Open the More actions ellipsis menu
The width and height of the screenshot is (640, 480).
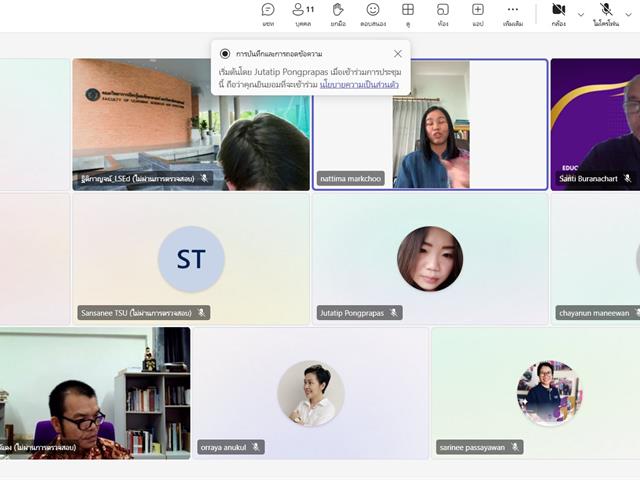(x=513, y=14)
